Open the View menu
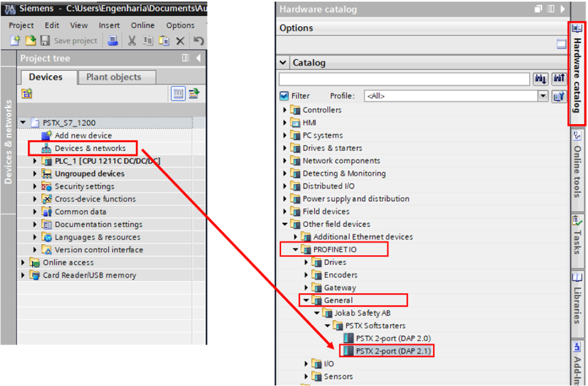The height and width of the screenshot is (386, 588). tap(79, 25)
